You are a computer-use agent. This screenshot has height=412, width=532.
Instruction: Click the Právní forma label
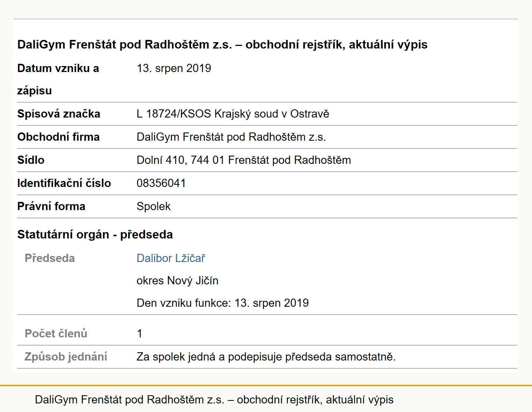(x=51, y=206)
